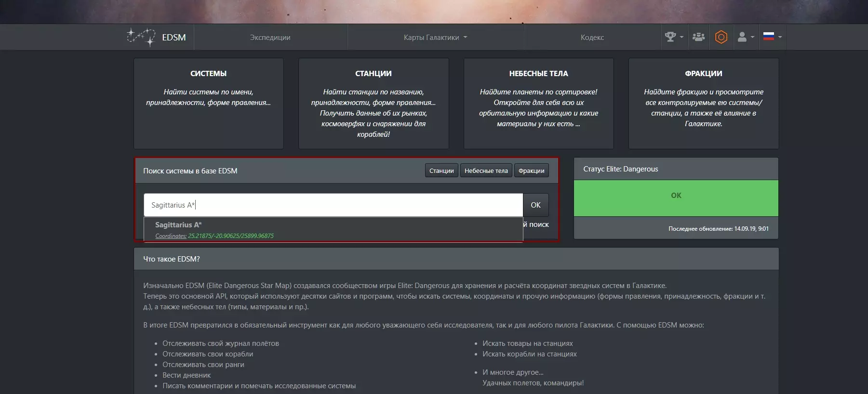Image resolution: width=868 pixels, height=394 pixels.
Task: Click the EDSM constellation logo icon
Action: (x=141, y=37)
